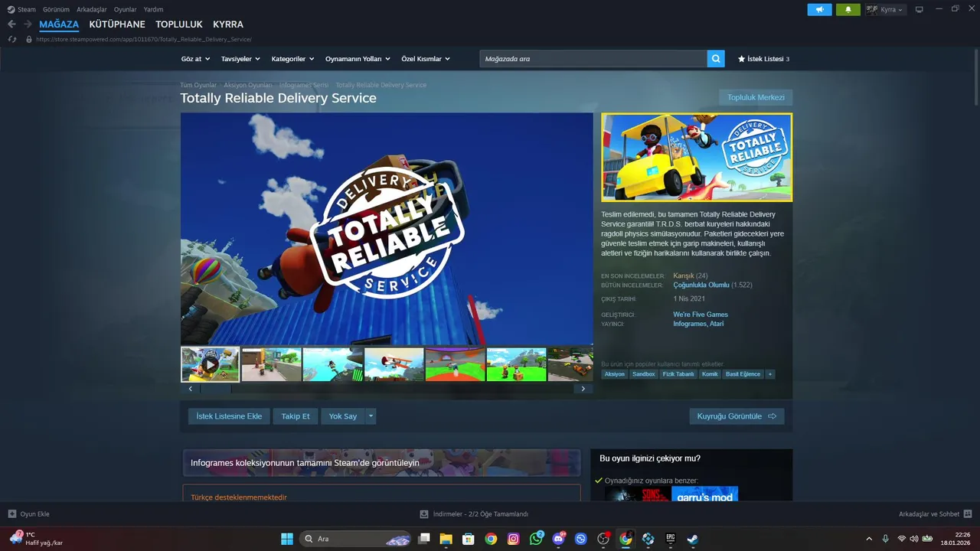Open Epic Games Launcher from taskbar
This screenshot has height=551, width=980.
pos(670,539)
